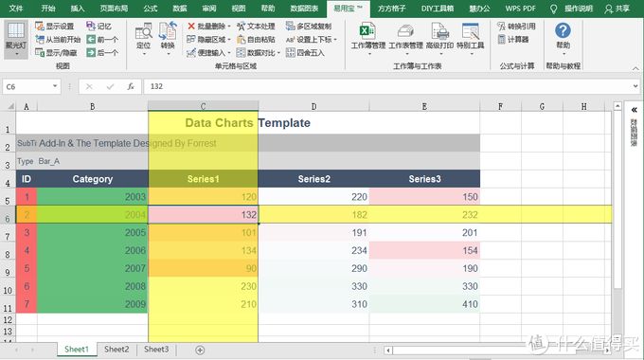Click the 前一个 left arrow icon
644x360 pixels.
[x=91, y=40]
